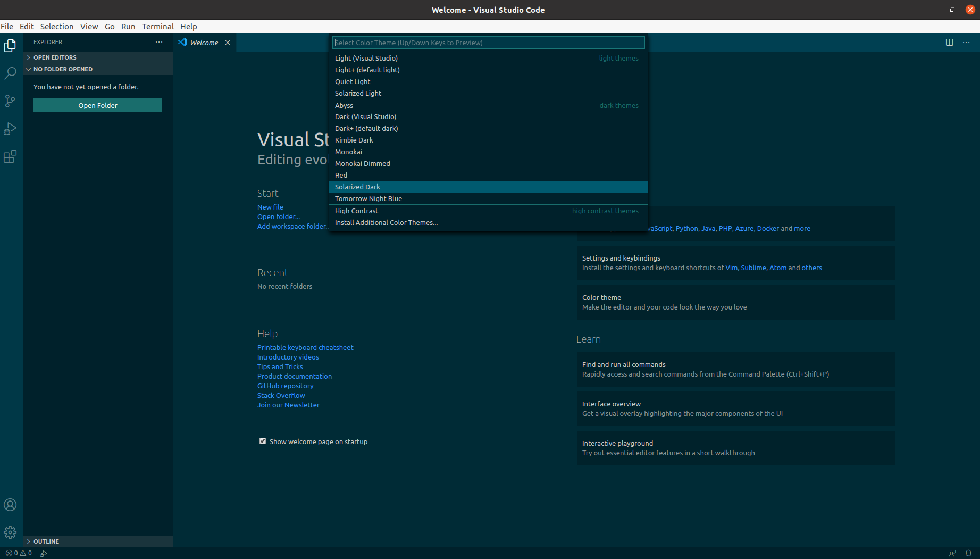Open the notifications bell icon
Screen dimensions: 980x559
(x=968, y=553)
